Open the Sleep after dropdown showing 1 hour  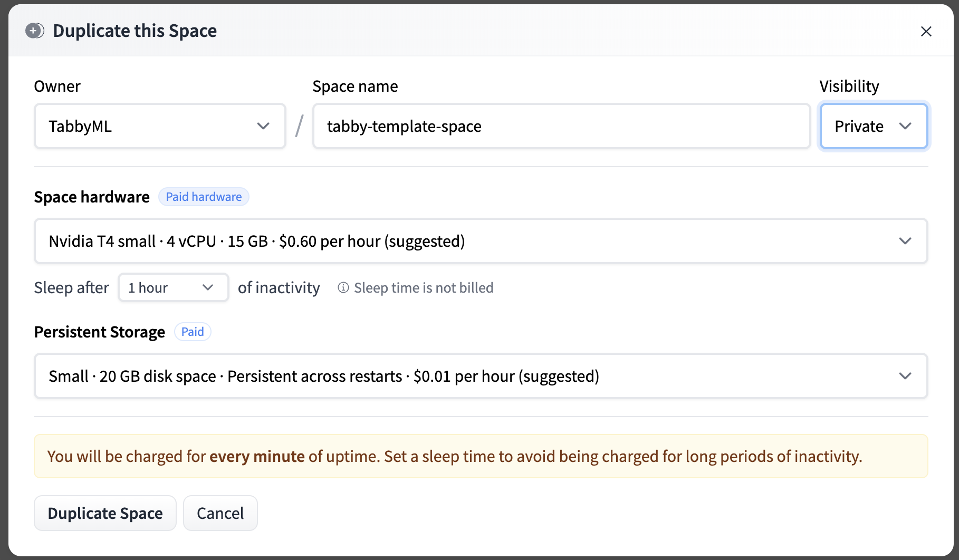173,287
